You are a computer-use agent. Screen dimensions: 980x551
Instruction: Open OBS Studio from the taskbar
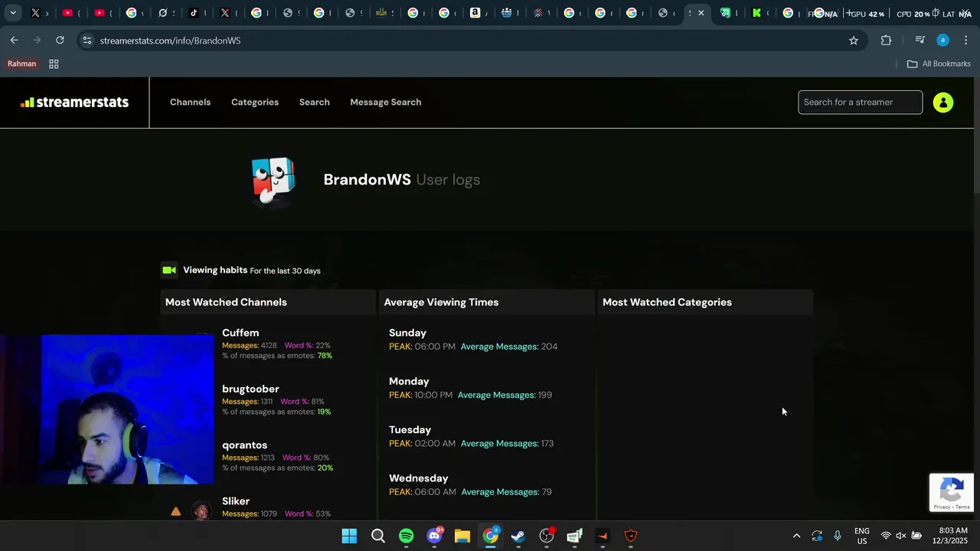point(547,536)
